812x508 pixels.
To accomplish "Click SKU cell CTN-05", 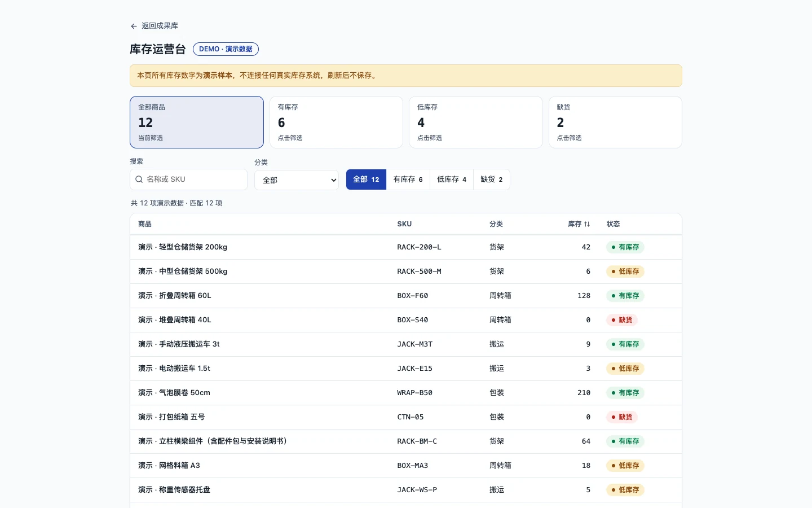I will click(410, 417).
